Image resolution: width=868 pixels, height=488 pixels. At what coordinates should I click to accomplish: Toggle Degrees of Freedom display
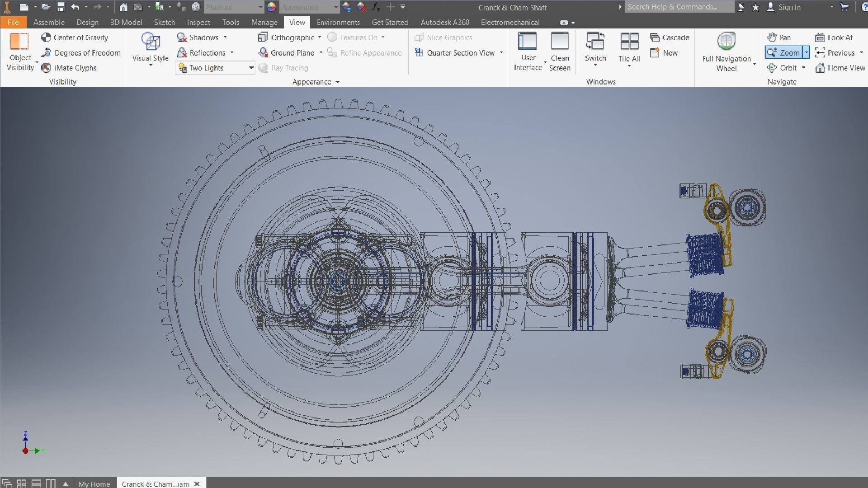coord(81,53)
